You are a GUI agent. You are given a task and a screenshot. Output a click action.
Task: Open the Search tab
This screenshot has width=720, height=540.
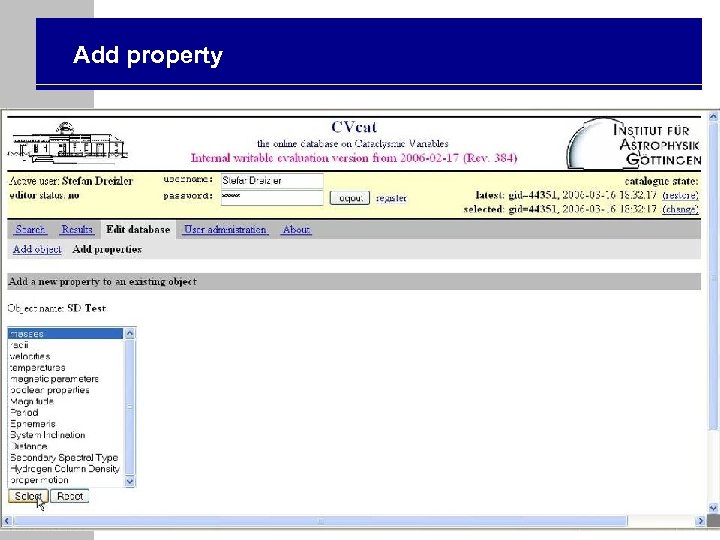click(x=30, y=229)
